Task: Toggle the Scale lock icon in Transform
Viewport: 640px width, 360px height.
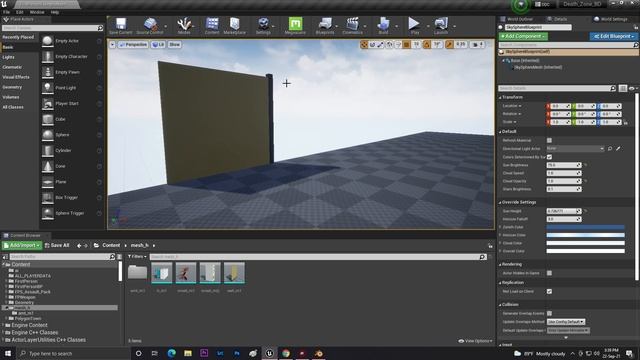Action: (x=625, y=122)
